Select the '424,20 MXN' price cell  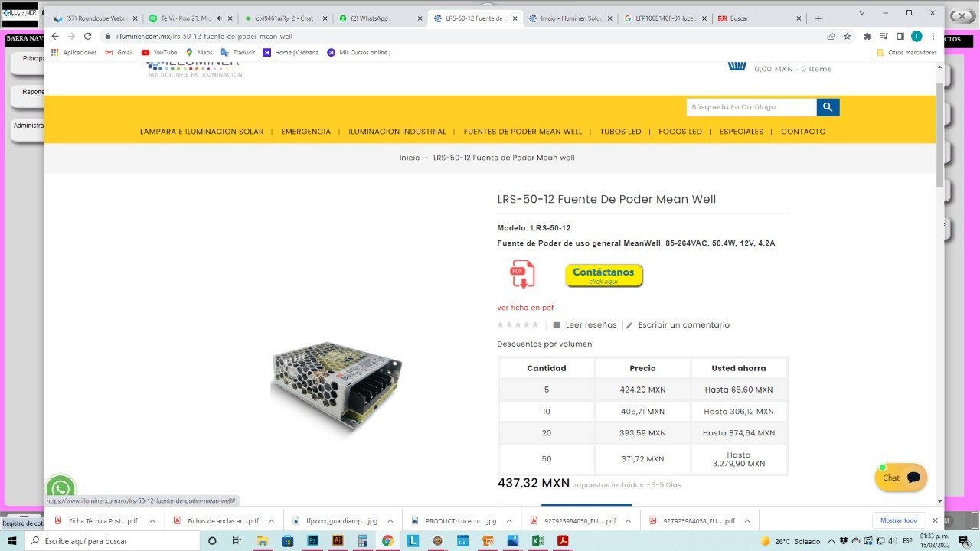[x=642, y=390]
